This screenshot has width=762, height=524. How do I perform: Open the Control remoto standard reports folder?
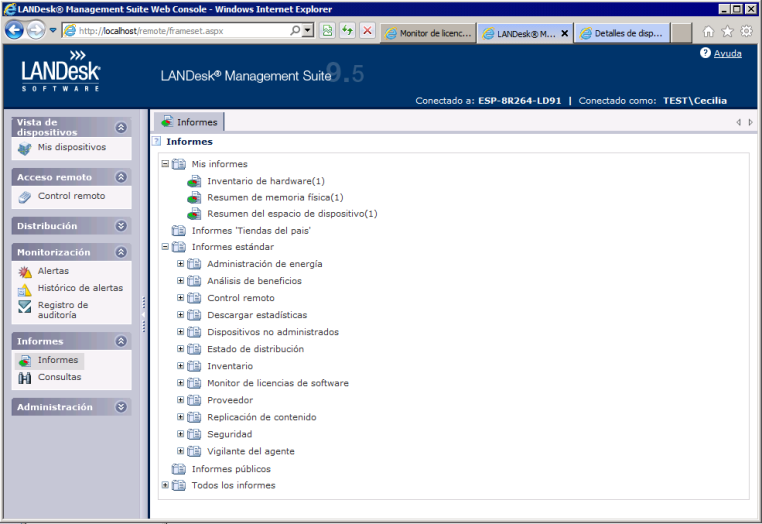[x=241, y=298]
